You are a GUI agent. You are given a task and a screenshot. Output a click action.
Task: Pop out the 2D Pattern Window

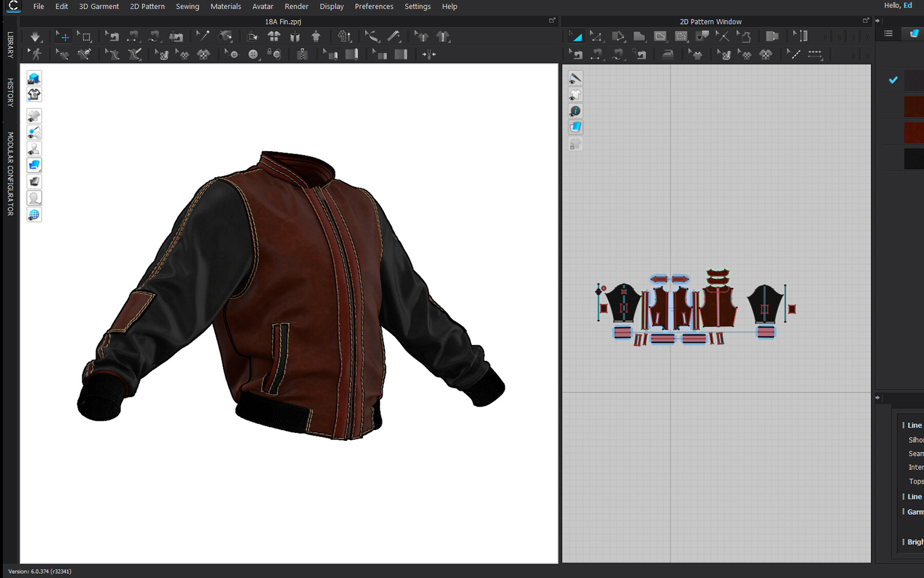tap(865, 21)
